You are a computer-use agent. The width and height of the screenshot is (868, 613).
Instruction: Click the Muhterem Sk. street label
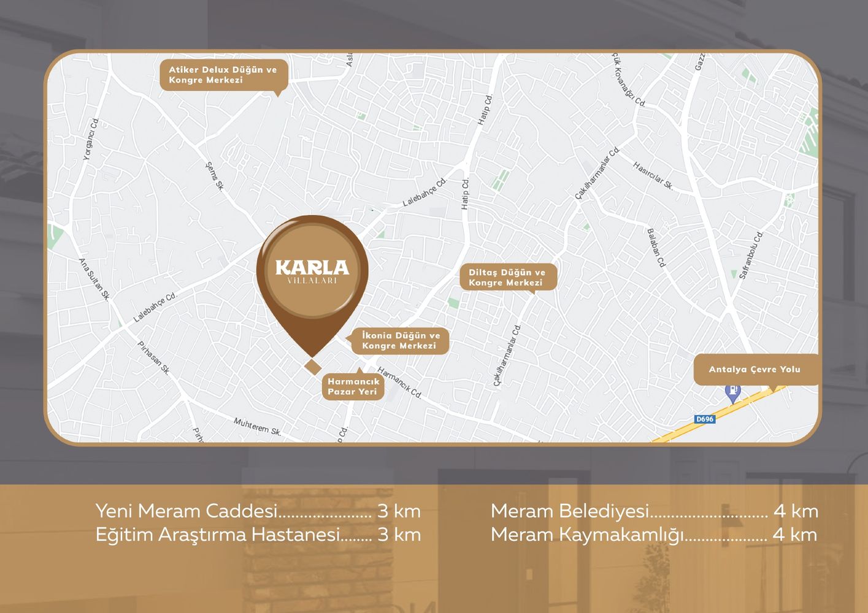257,426
